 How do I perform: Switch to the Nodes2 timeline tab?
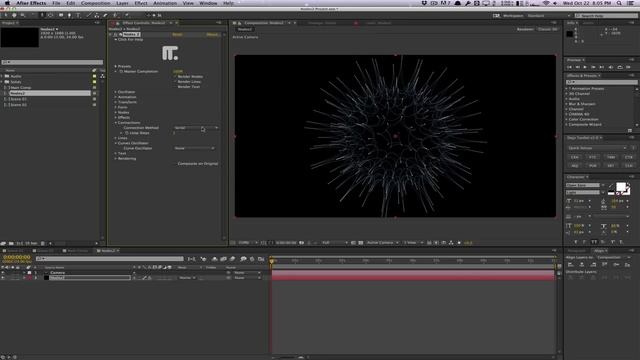click(x=108, y=251)
